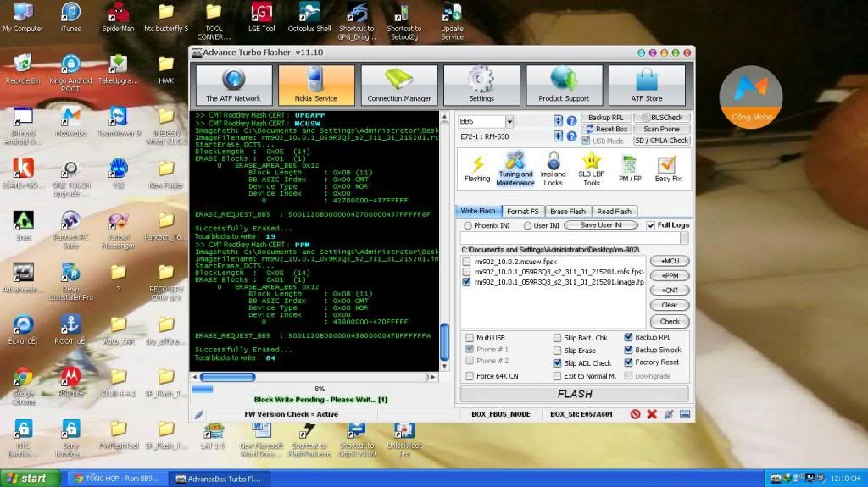Open the PM / PP section
The image size is (868, 487).
(630, 169)
